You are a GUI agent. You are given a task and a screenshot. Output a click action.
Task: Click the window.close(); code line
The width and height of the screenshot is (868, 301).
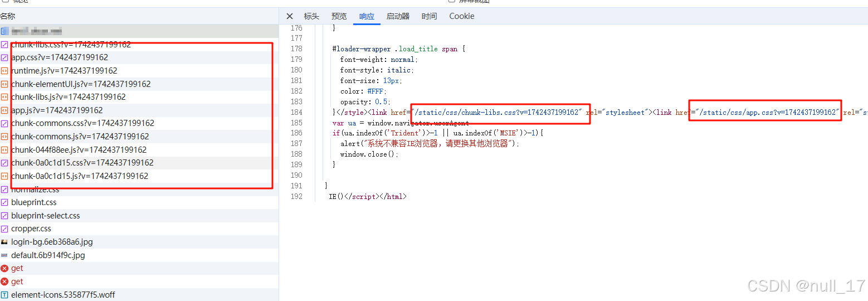tap(369, 154)
